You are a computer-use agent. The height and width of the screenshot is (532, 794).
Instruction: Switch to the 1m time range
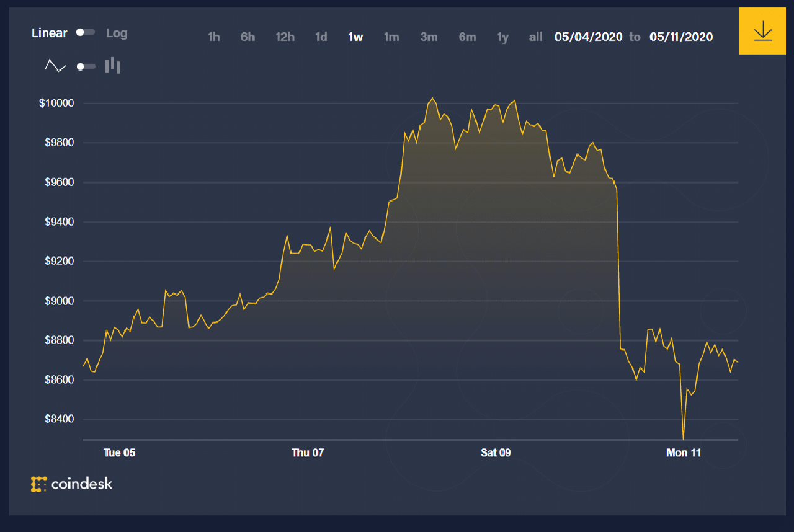click(x=391, y=37)
